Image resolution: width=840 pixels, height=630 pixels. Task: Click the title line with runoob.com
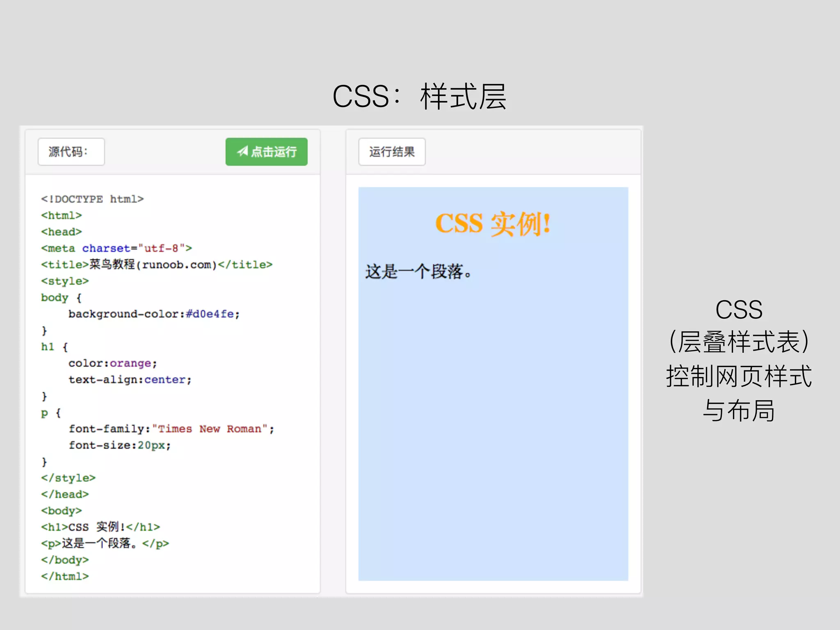(x=157, y=265)
